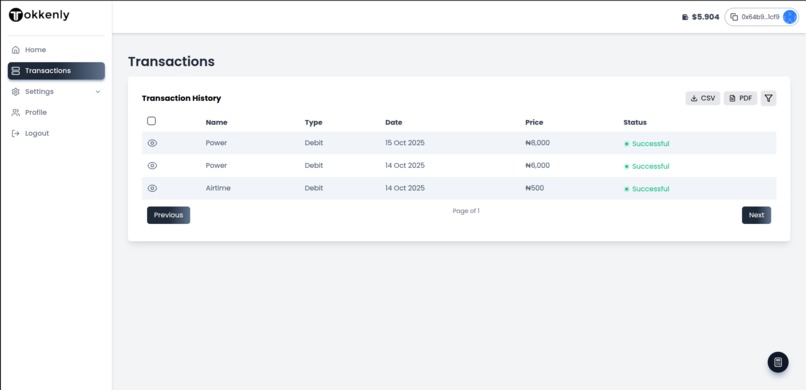Click the Previous page button
Viewport: 806px width, 390px height.
pos(169,215)
